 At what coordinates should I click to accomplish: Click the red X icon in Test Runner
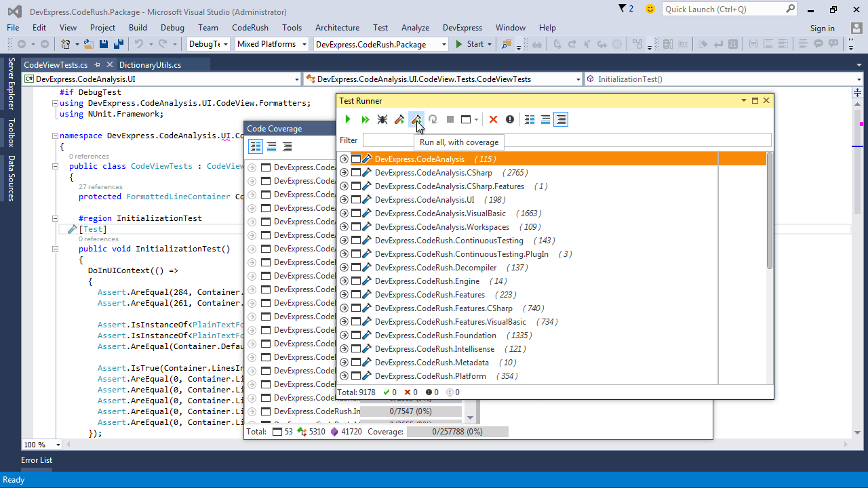pyautogui.click(x=493, y=119)
